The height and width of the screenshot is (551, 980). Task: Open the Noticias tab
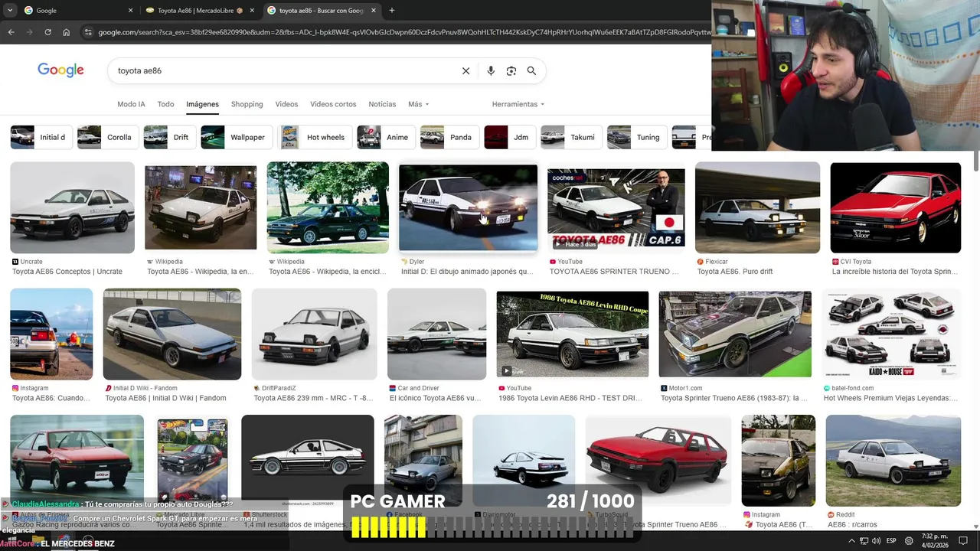click(382, 104)
